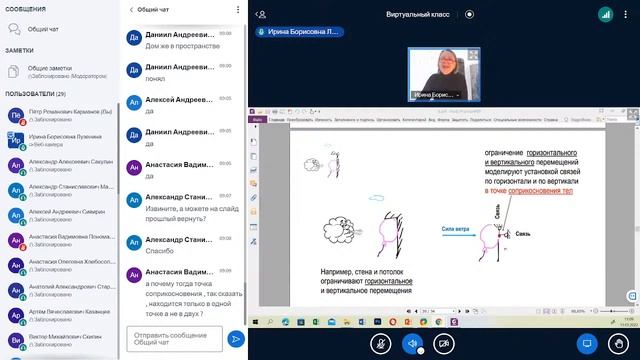Leave audio using speaker button
This screenshot has height=360, width=640.
click(x=412, y=344)
